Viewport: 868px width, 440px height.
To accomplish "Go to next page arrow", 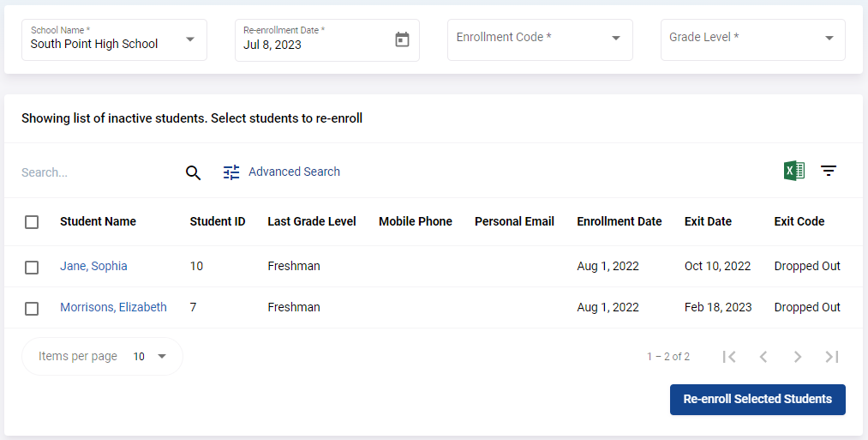I will [x=798, y=356].
